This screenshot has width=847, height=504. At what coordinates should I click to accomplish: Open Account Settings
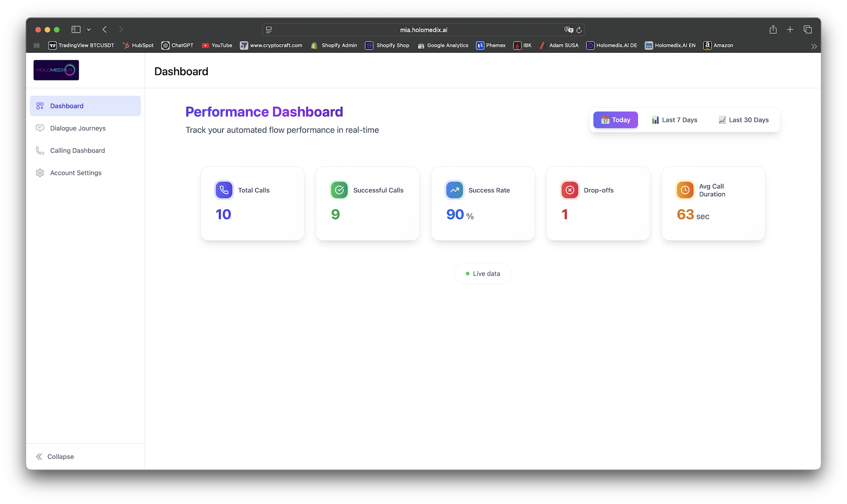tap(75, 173)
